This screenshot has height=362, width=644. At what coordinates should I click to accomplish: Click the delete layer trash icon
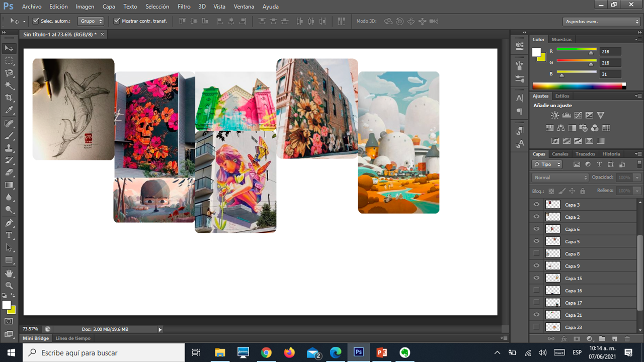[x=627, y=339]
